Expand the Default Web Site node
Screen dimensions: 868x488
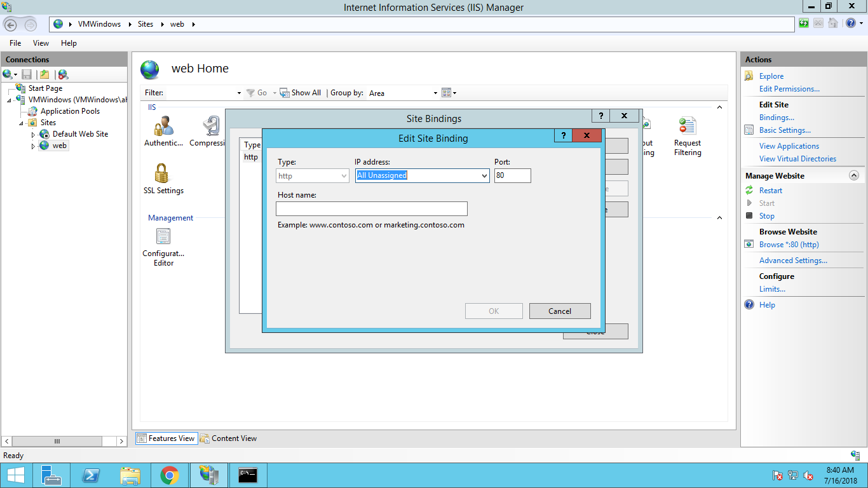click(34, 135)
